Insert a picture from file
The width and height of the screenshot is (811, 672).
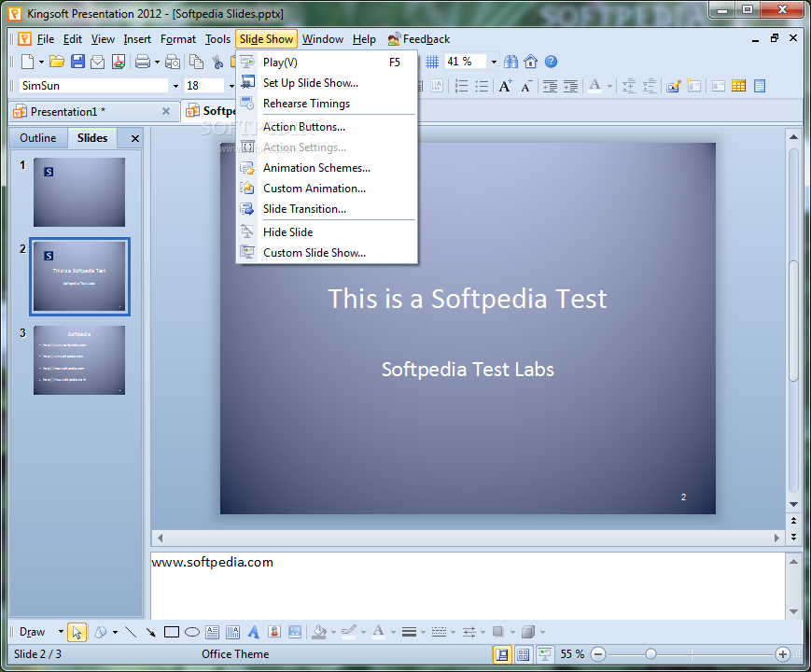click(x=295, y=632)
